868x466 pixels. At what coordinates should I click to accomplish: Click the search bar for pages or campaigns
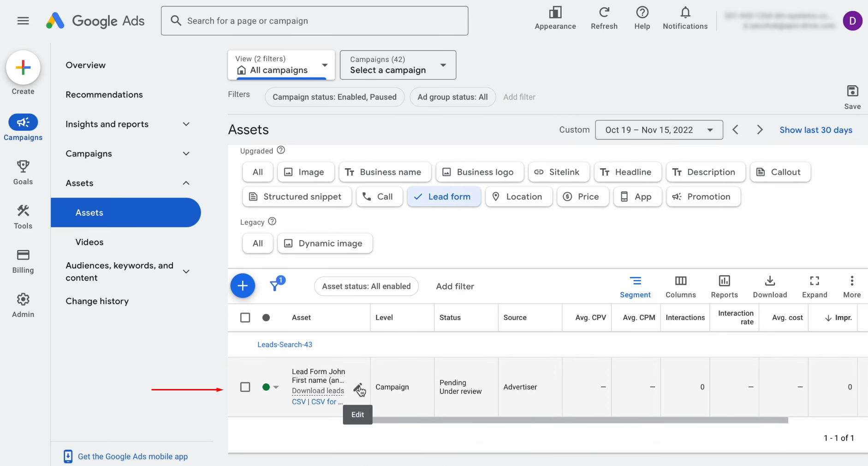coord(314,20)
